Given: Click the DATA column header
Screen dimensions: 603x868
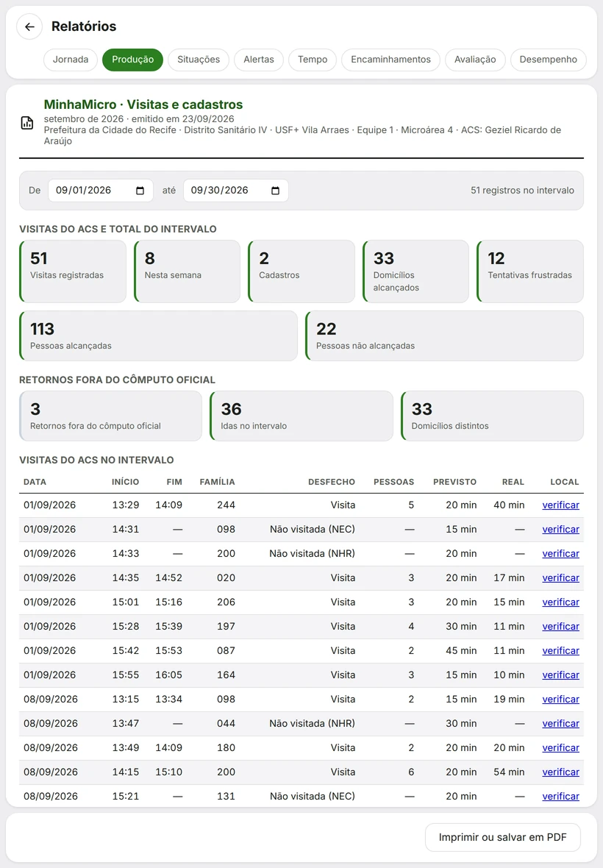Looking at the screenshot, I should 35,482.
